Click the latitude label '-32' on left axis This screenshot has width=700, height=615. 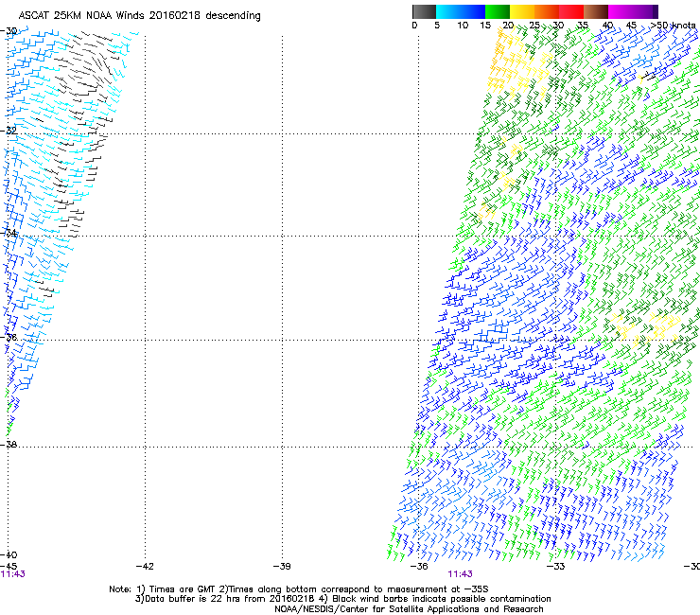(x=9, y=131)
